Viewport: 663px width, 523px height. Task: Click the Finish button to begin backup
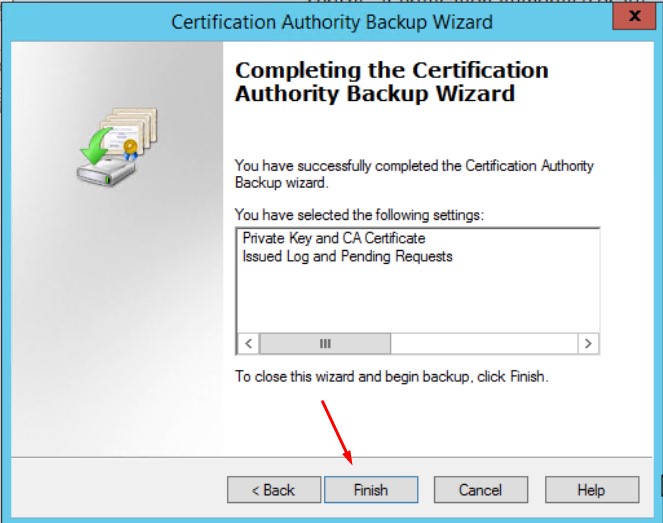pyautogui.click(x=370, y=490)
